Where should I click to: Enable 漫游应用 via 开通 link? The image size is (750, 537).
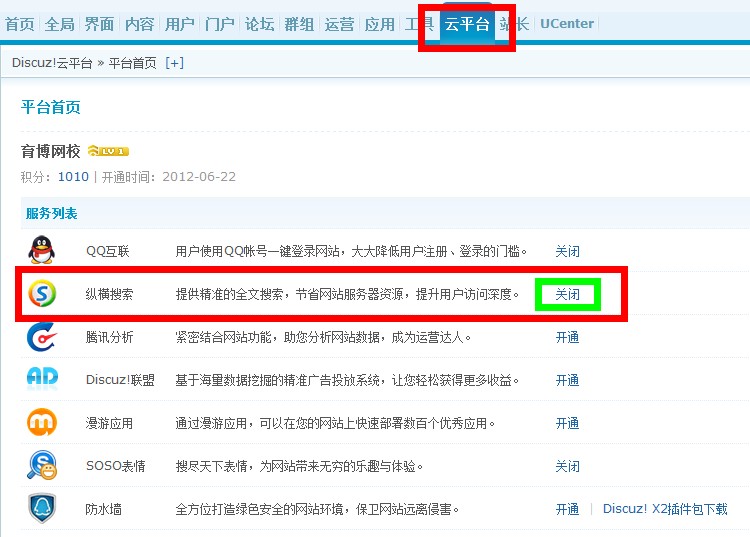pos(567,423)
